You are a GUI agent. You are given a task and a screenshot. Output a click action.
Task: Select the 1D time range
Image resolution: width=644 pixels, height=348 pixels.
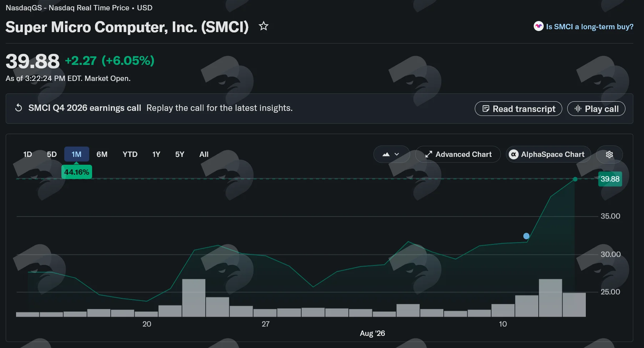27,154
